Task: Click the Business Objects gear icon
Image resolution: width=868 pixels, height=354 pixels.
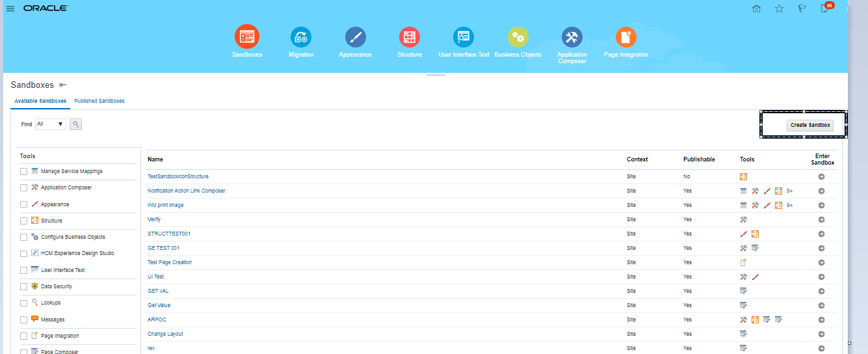Action: point(518,37)
